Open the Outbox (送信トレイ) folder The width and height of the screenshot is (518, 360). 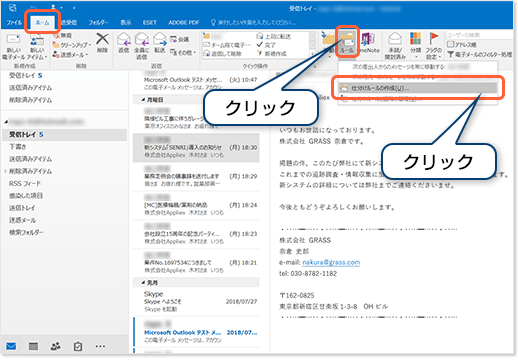(x=22, y=208)
